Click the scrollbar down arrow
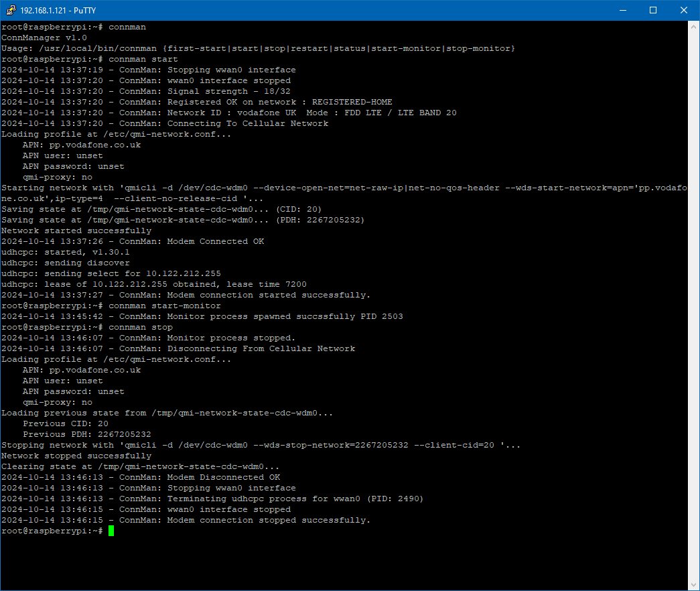 pyautogui.click(x=694, y=584)
